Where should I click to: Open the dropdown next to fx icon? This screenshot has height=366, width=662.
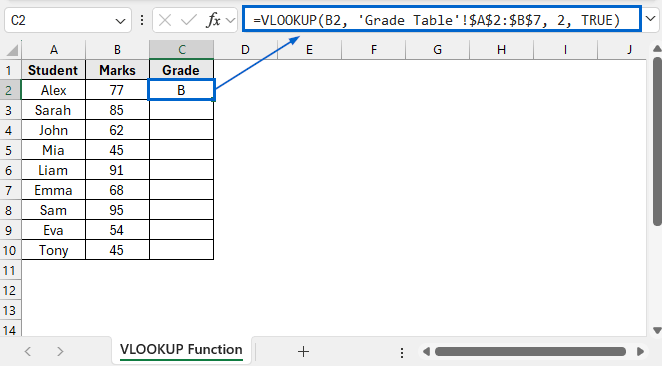pos(231,20)
